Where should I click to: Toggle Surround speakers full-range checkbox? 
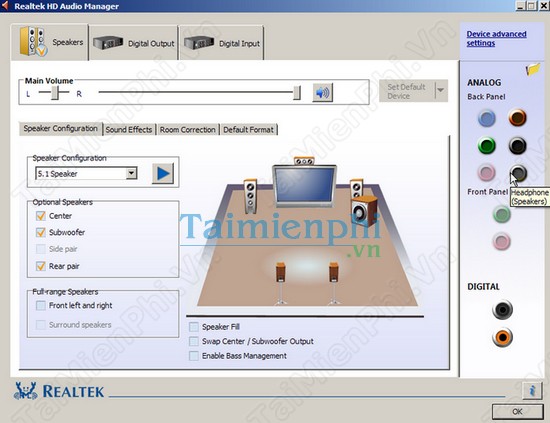[41, 325]
